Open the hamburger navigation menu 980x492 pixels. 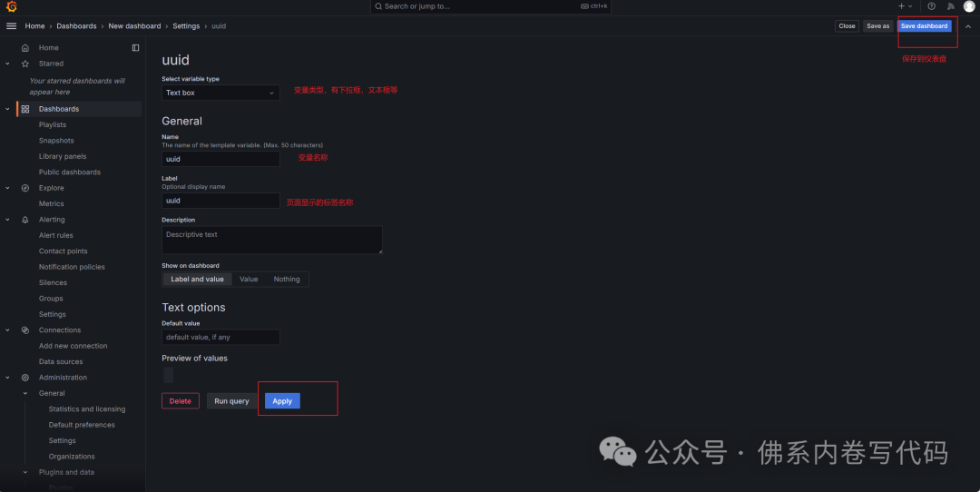click(11, 26)
